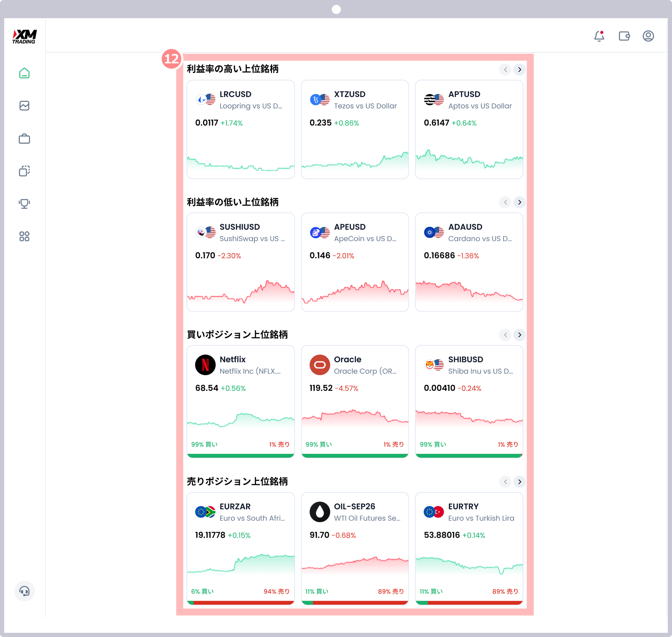This screenshot has width=672, height=637.
Task: Go to previous in 売りポジション上位銘柄
Action: pyautogui.click(x=505, y=482)
